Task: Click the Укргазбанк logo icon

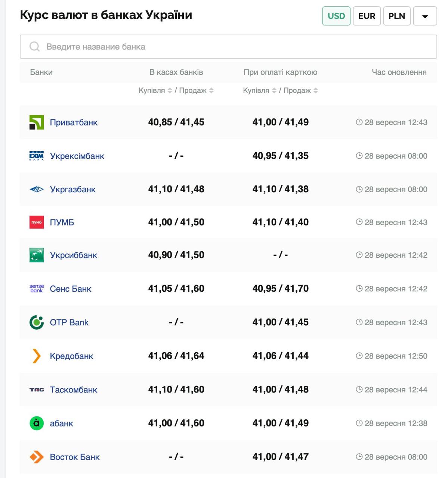Action: pyautogui.click(x=37, y=189)
